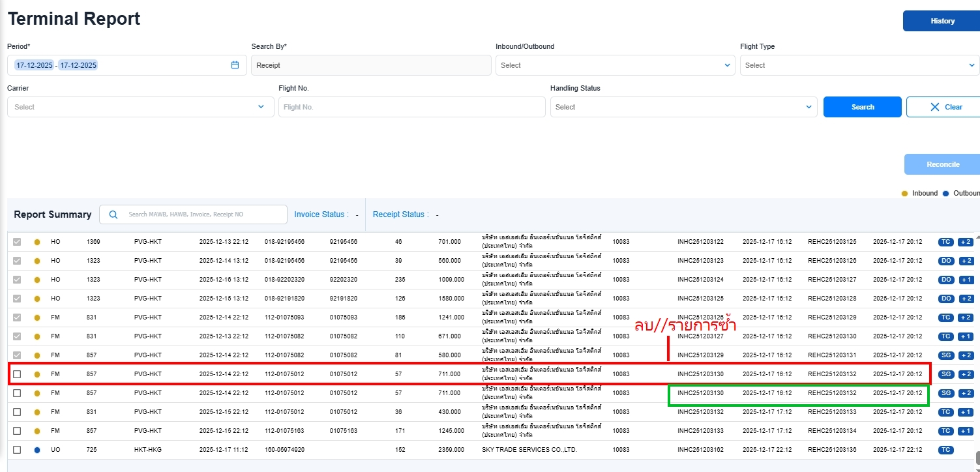Click the +2 badge for receipt REHC251203125
The image size is (980, 472).
click(x=966, y=242)
